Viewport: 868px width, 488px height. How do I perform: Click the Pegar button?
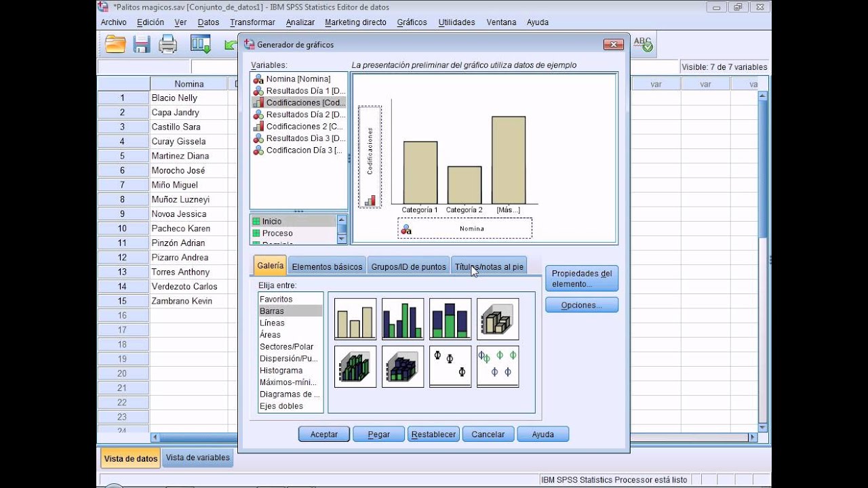point(379,434)
